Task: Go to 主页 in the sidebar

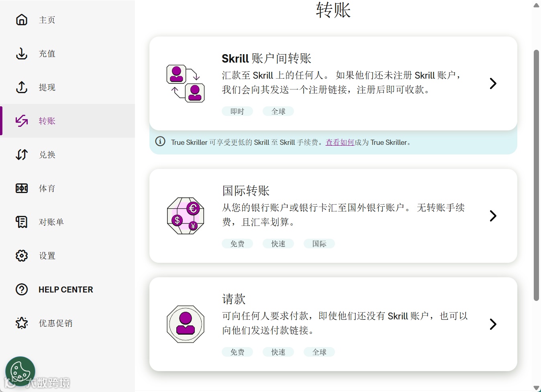Action: [x=67, y=20]
